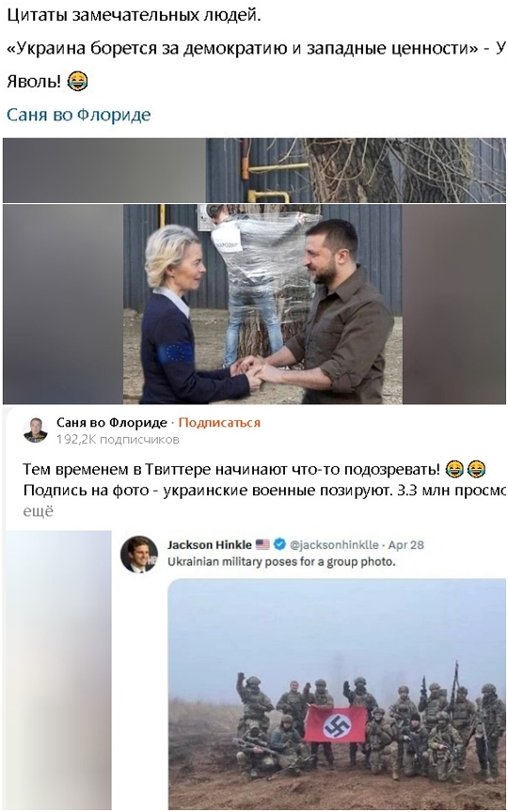This screenshot has height=812, width=508.
Task: Click the bold "Саня во Флориде" channel name
Action: click(x=111, y=423)
